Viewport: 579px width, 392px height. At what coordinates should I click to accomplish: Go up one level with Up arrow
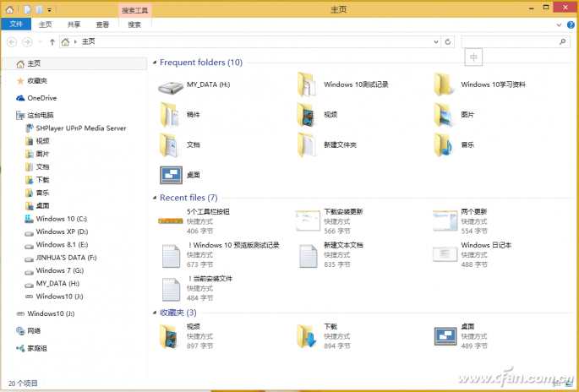[52, 42]
